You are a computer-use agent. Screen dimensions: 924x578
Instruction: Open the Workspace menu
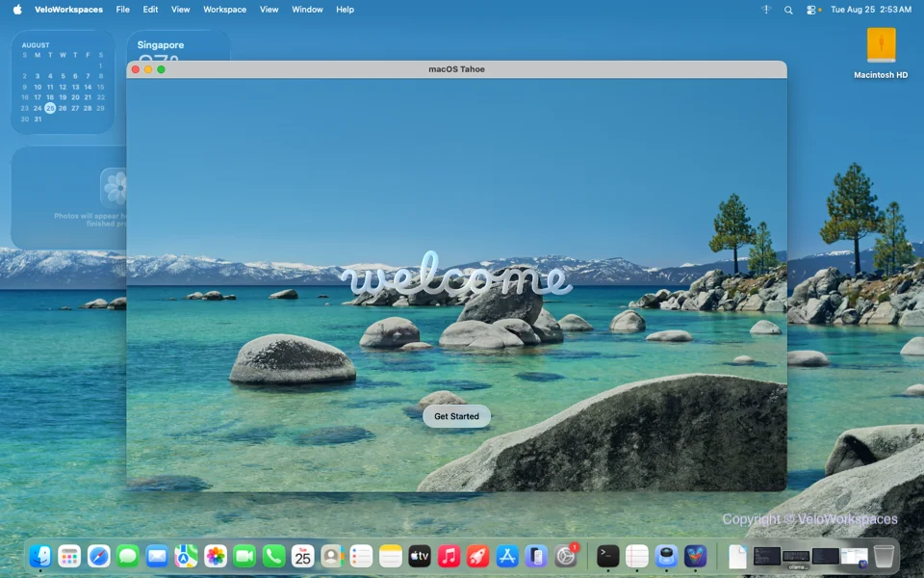click(224, 10)
